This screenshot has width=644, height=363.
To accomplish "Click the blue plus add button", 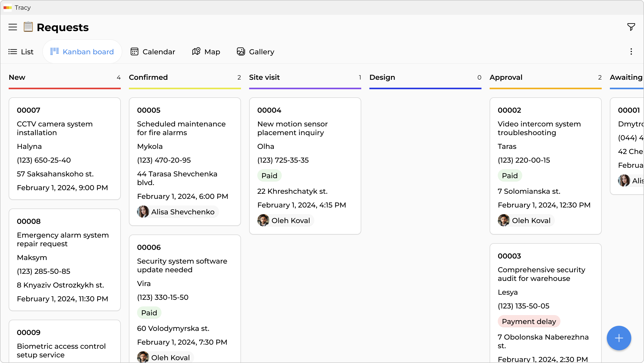I will [619, 338].
